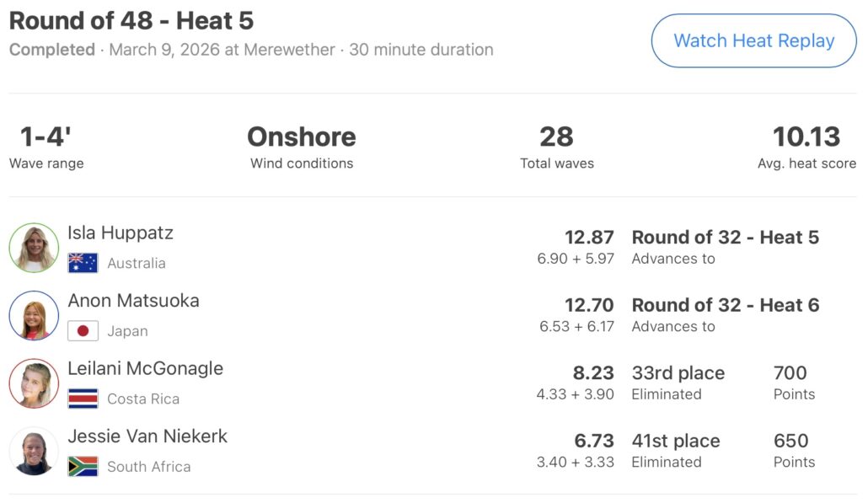Image resolution: width=868 pixels, height=503 pixels.
Task: Click the 10.13 Avg. heat score stat
Action: point(806,137)
